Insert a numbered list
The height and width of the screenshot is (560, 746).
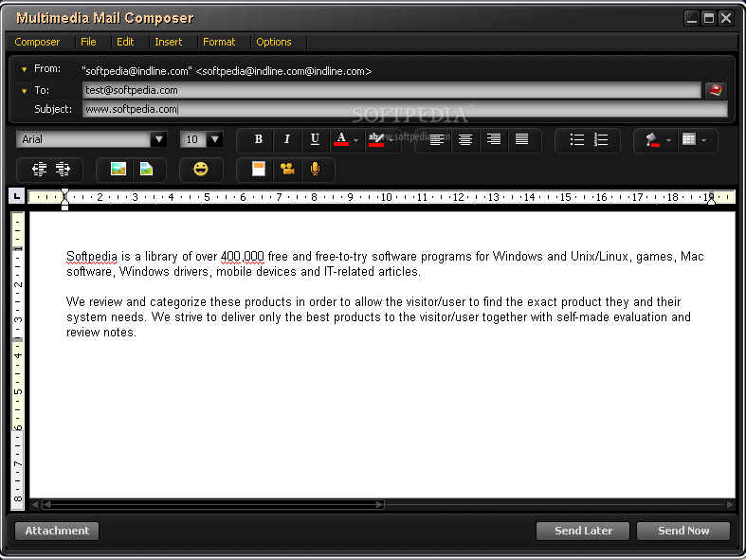601,140
